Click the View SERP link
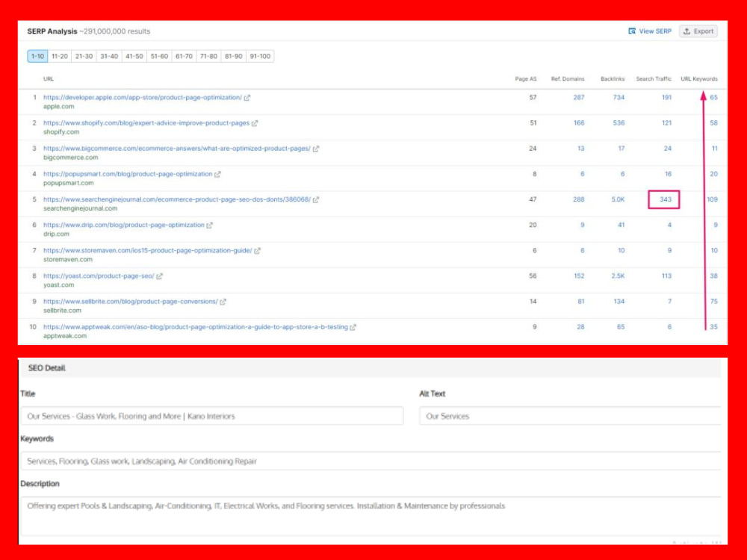Screen dimensions: 747x560 (650, 31)
